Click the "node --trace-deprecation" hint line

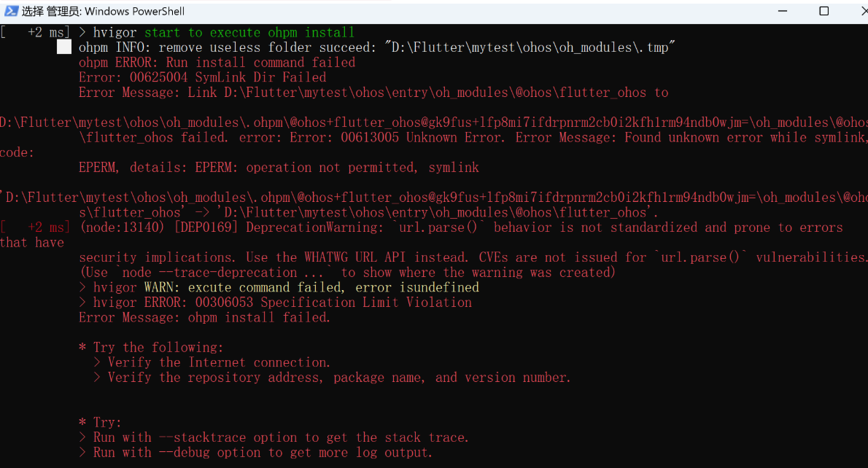coord(347,273)
